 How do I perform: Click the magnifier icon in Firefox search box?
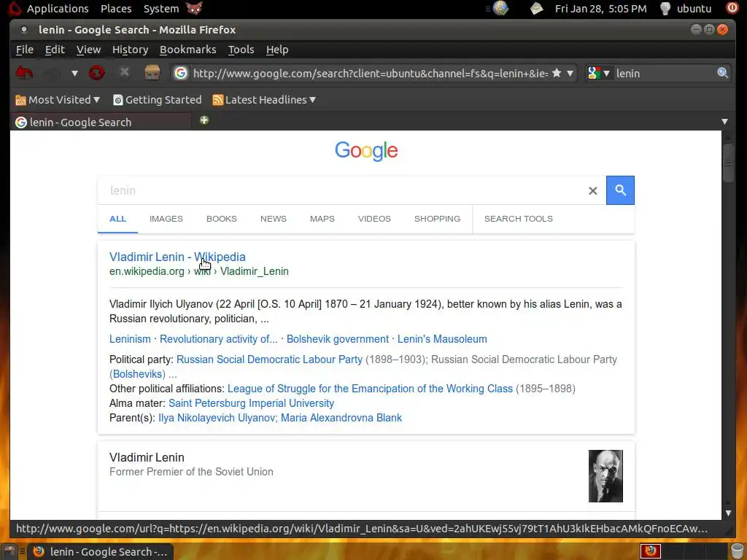click(723, 73)
